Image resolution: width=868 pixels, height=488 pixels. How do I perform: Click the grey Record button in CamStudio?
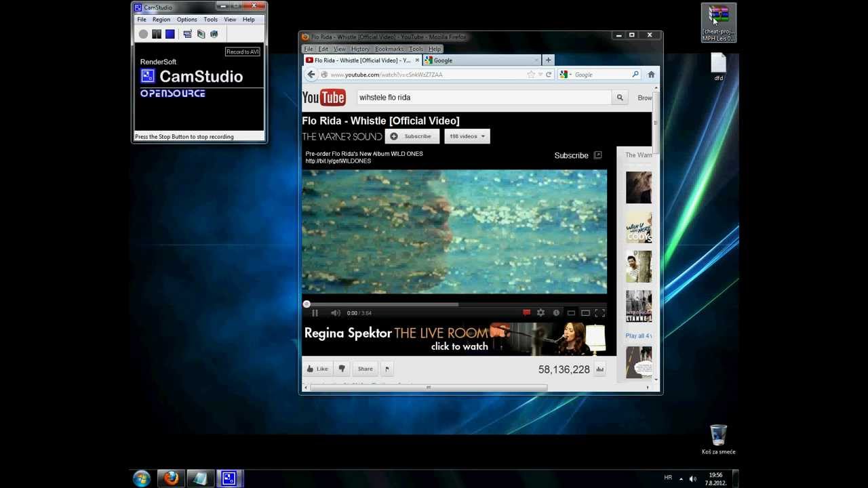tap(143, 34)
